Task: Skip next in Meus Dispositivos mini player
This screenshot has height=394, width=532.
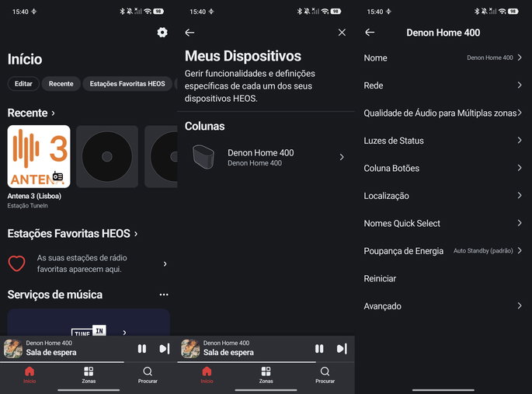Action: (x=342, y=348)
